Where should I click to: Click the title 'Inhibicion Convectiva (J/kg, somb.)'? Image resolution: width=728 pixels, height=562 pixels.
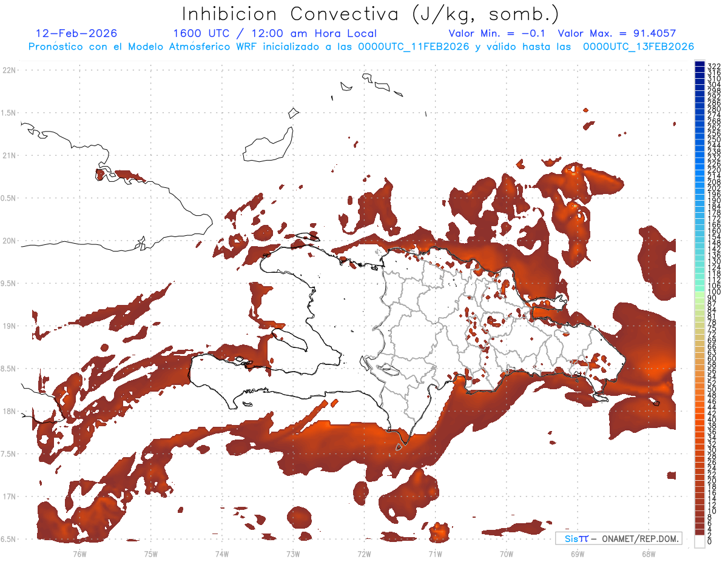(x=370, y=13)
